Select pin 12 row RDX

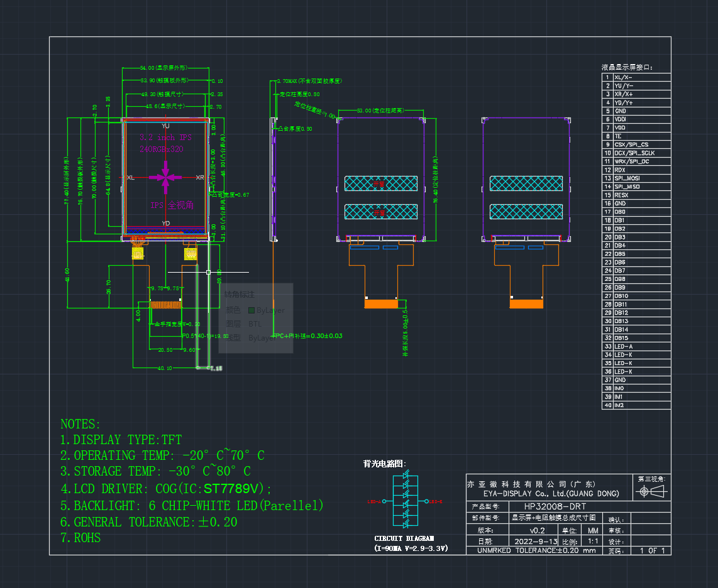pyautogui.click(x=636, y=170)
